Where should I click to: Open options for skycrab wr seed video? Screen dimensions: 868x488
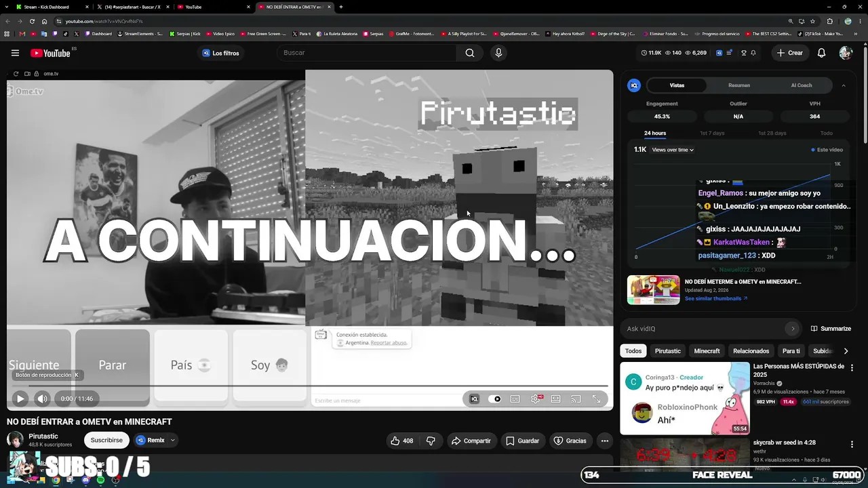coord(852,445)
